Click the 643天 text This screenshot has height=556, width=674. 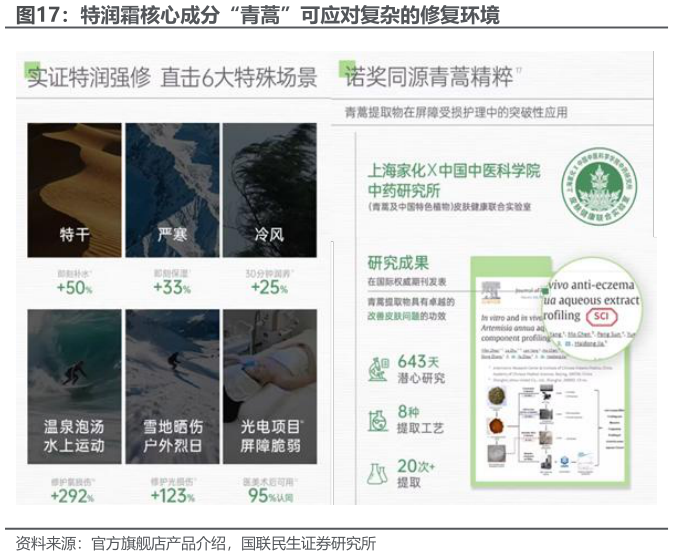point(418,362)
